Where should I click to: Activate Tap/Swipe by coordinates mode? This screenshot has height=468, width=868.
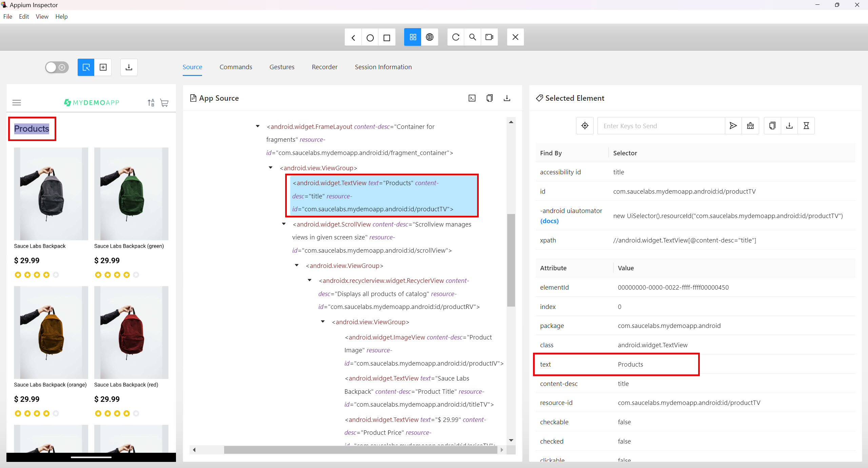[103, 67]
